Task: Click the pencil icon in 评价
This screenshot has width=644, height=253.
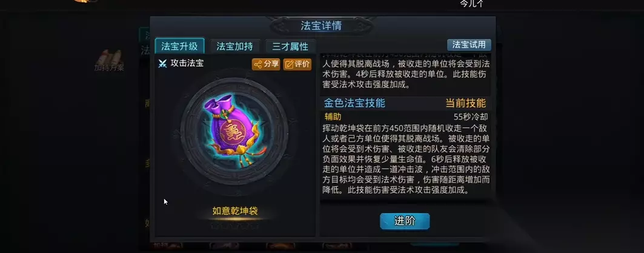Action: click(289, 64)
